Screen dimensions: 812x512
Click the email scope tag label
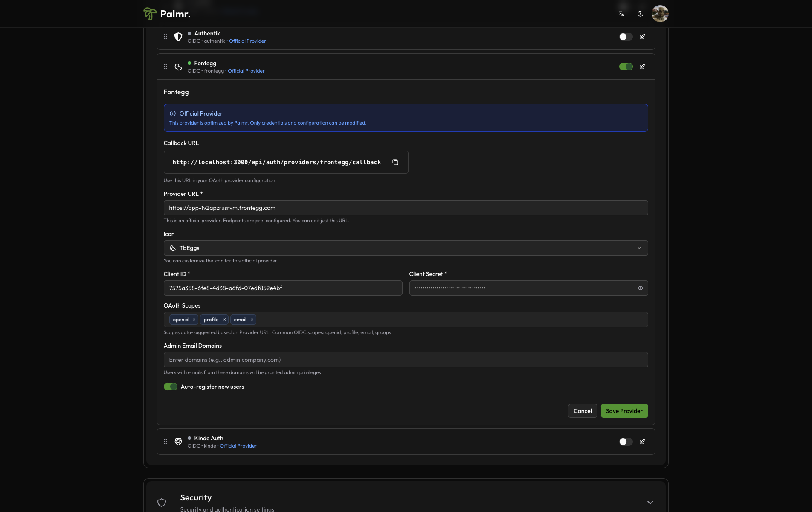click(x=240, y=320)
